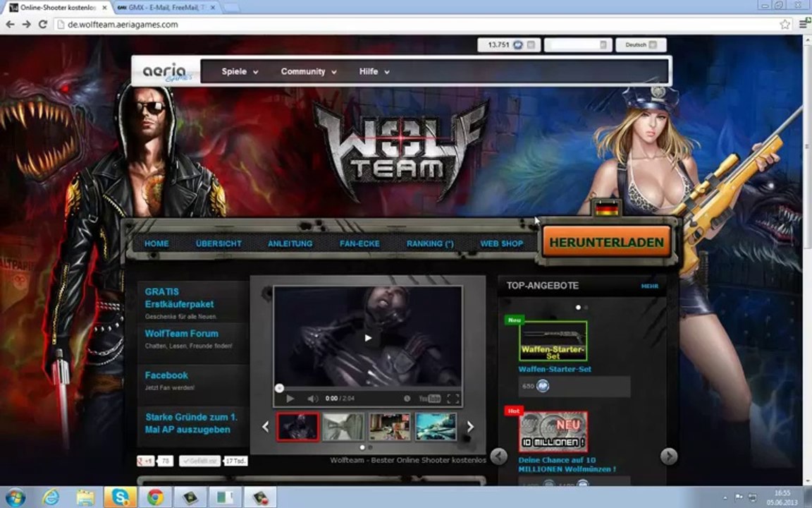The height and width of the screenshot is (508, 812).
Task: Click the Google +1 button
Action: tap(145, 461)
